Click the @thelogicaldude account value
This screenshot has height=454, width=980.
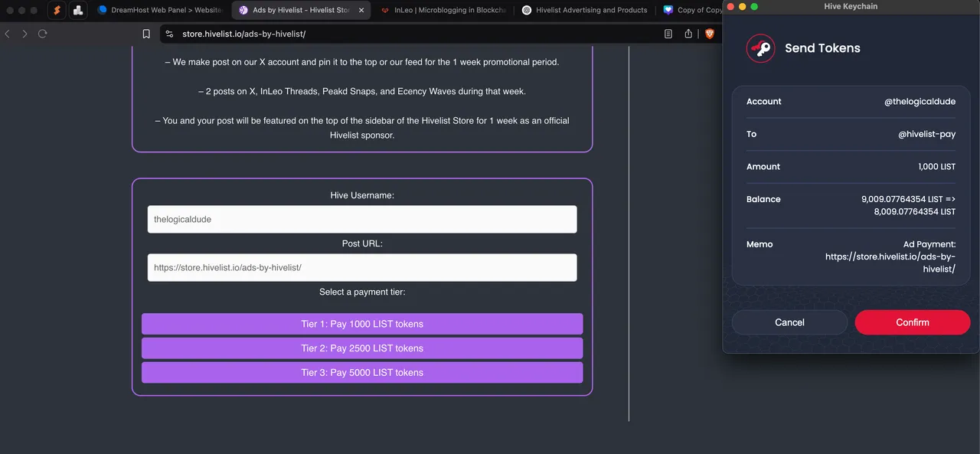[x=920, y=102]
